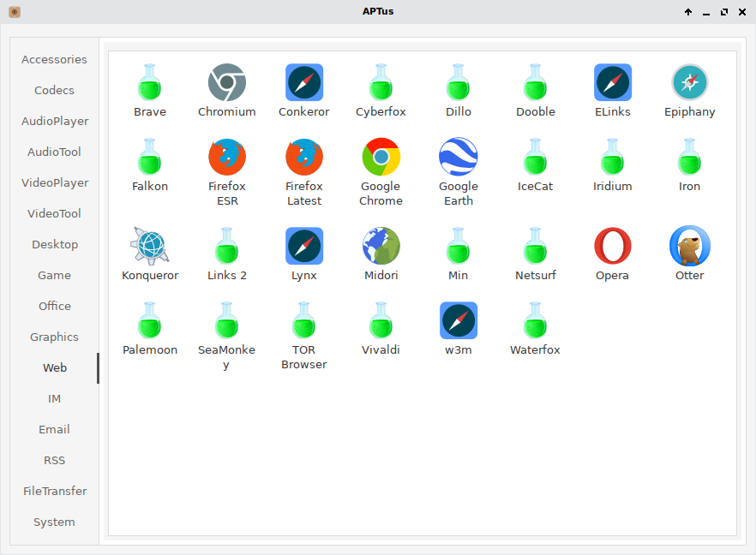This screenshot has width=756, height=555.
Task: Switch to the Graphics tab
Action: click(55, 337)
